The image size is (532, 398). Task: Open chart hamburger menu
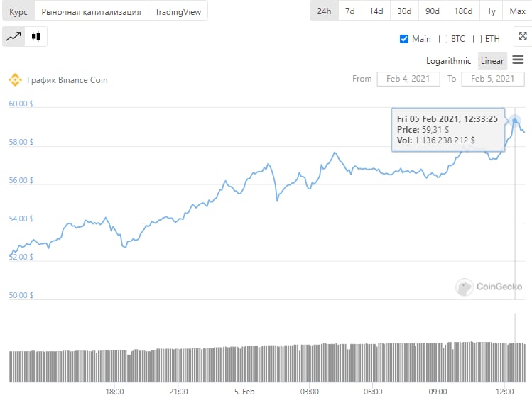point(518,60)
